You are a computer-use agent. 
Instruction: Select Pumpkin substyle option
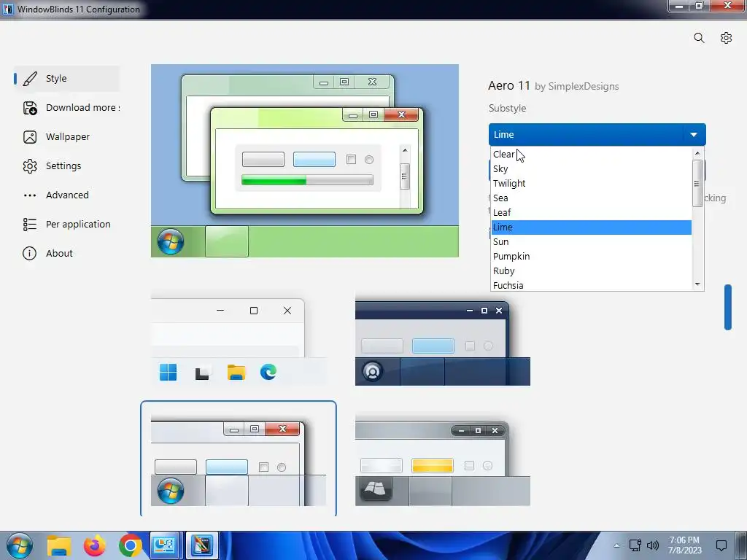(x=591, y=256)
